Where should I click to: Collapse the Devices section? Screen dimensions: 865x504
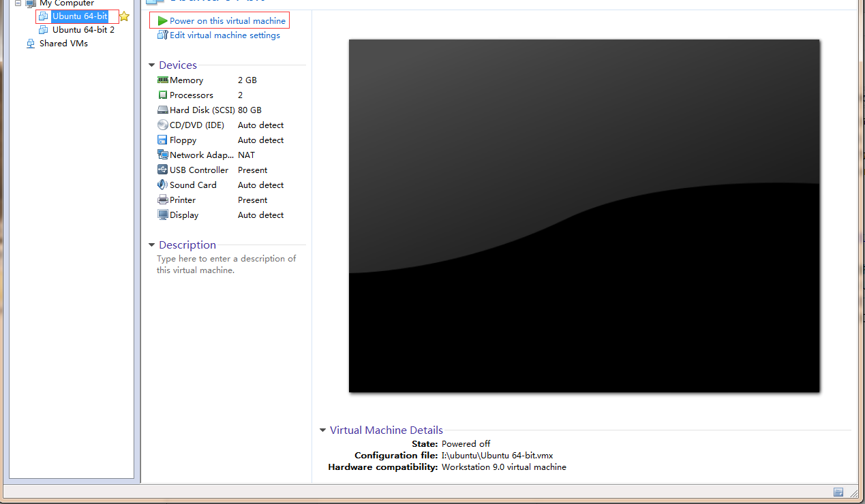pyautogui.click(x=151, y=65)
